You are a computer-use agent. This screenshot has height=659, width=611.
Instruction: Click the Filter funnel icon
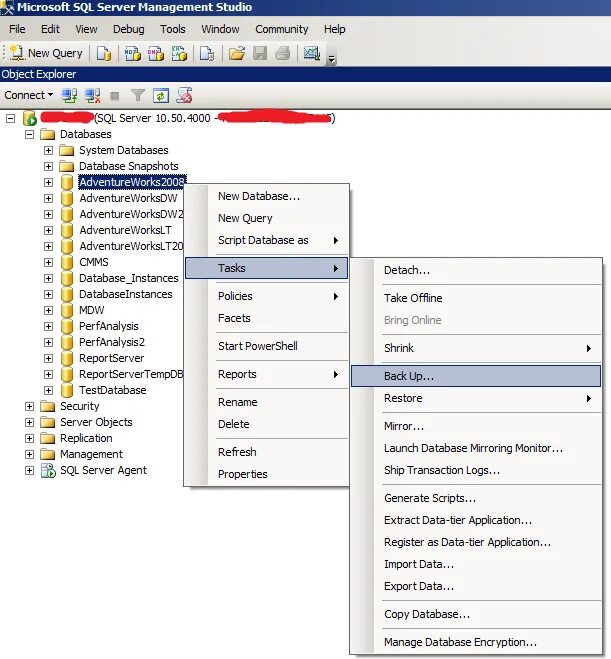(x=137, y=95)
